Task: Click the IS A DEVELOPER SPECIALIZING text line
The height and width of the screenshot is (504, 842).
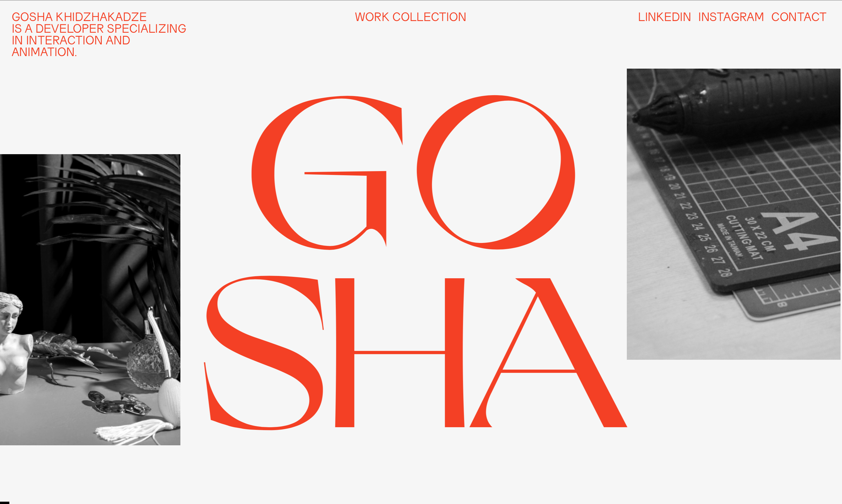Action: point(99,29)
